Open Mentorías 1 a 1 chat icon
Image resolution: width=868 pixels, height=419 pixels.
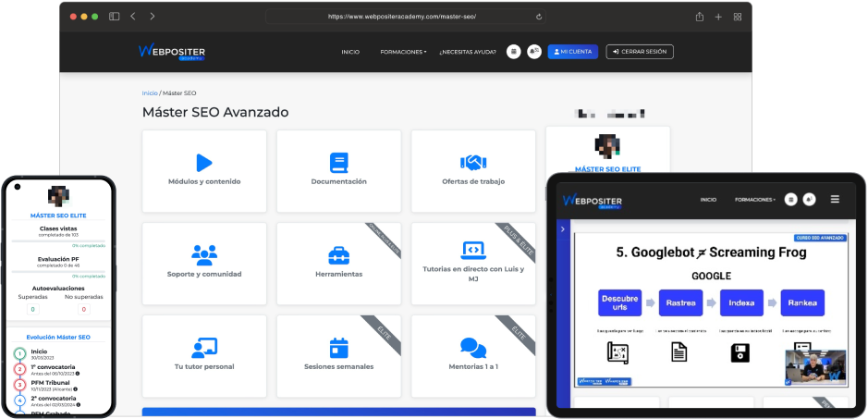(473, 348)
